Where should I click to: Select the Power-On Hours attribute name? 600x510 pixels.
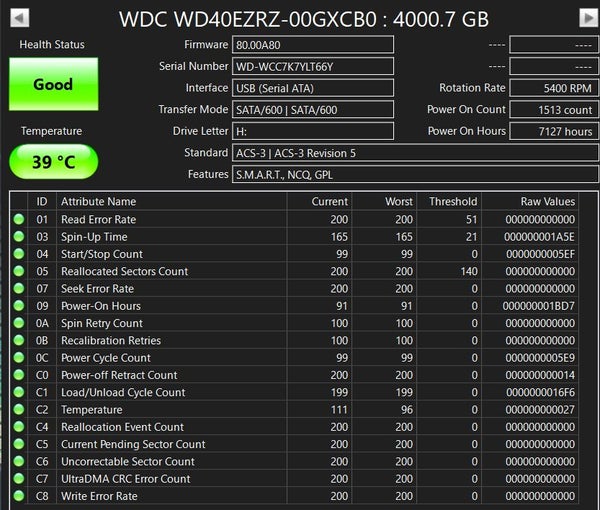[x=101, y=306]
